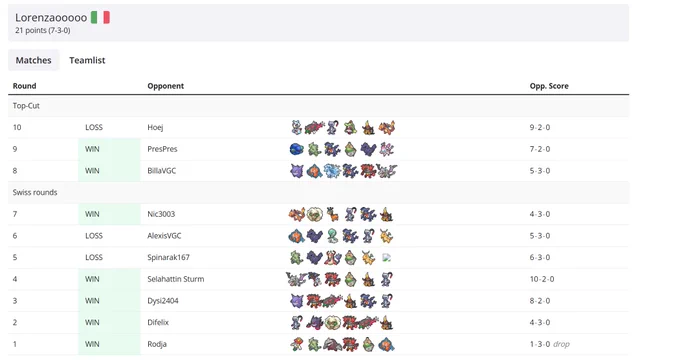Click Rotom, first icon in AlexisVGC's team
The width and height of the screenshot is (680, 361).
point(297,236)
